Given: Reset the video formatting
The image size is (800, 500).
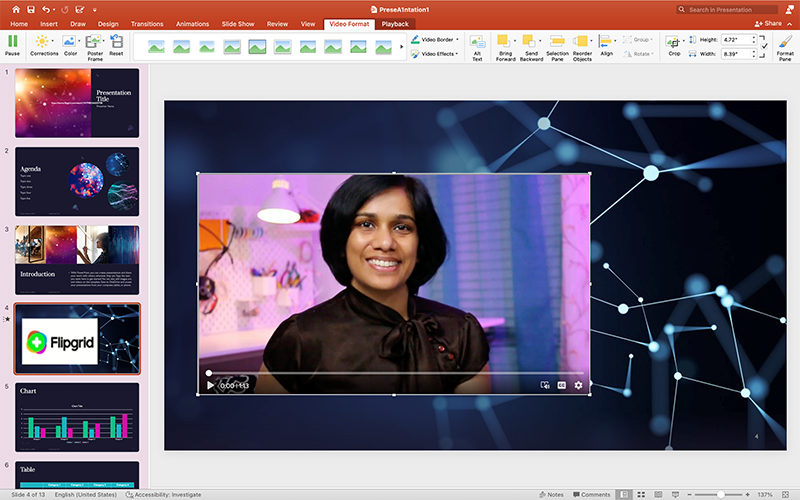Looking at the screenshot, I should click(x=116, y=45).
